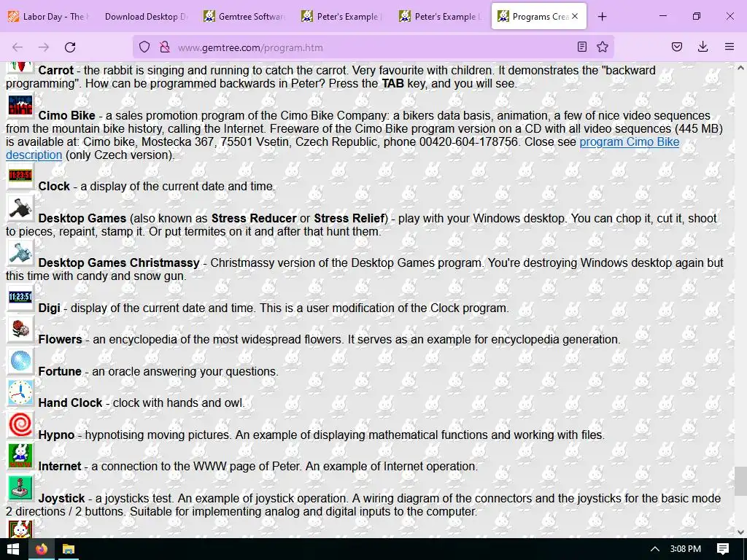
Task: Click the Desktop Games Christmassy icon
Action: click(20, 253)
